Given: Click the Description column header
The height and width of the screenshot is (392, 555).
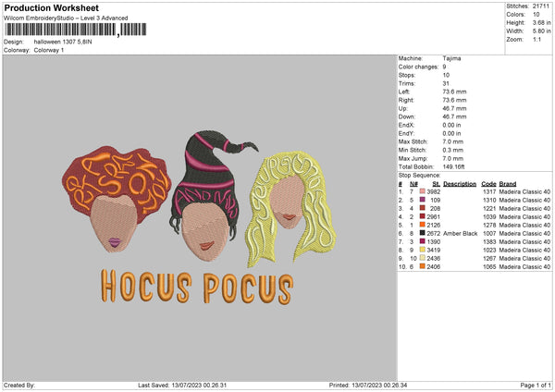Looking at the screenshot, I should click(x=460, y=184).
